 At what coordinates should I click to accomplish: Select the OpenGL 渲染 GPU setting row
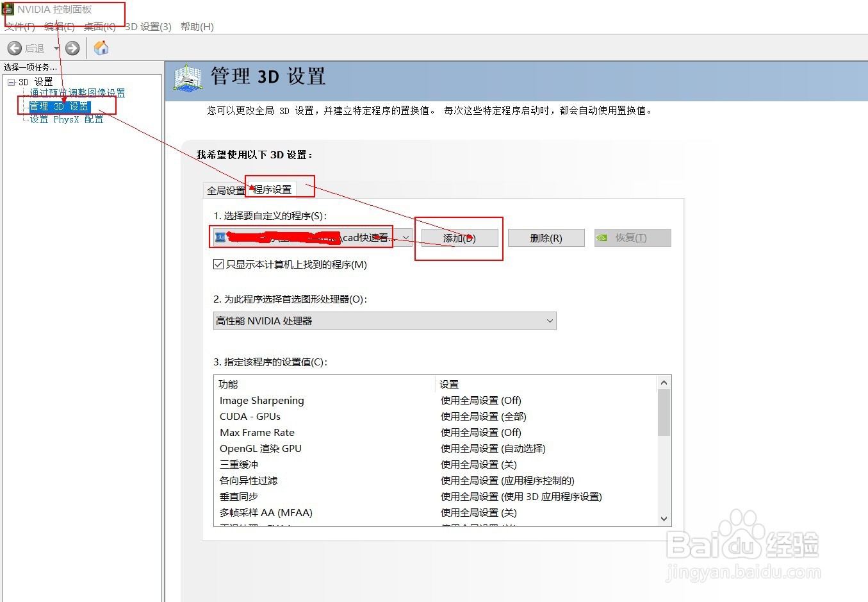coord(435,449)
